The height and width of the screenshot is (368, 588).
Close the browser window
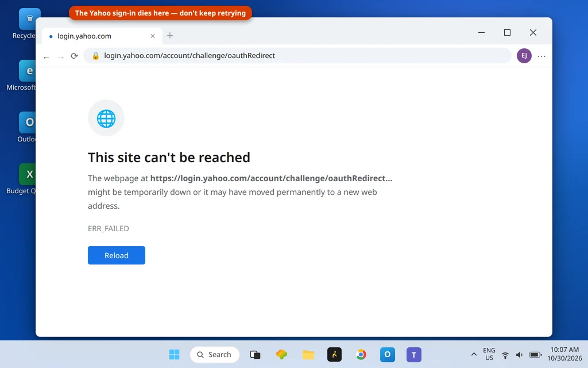tap(533, 33)
